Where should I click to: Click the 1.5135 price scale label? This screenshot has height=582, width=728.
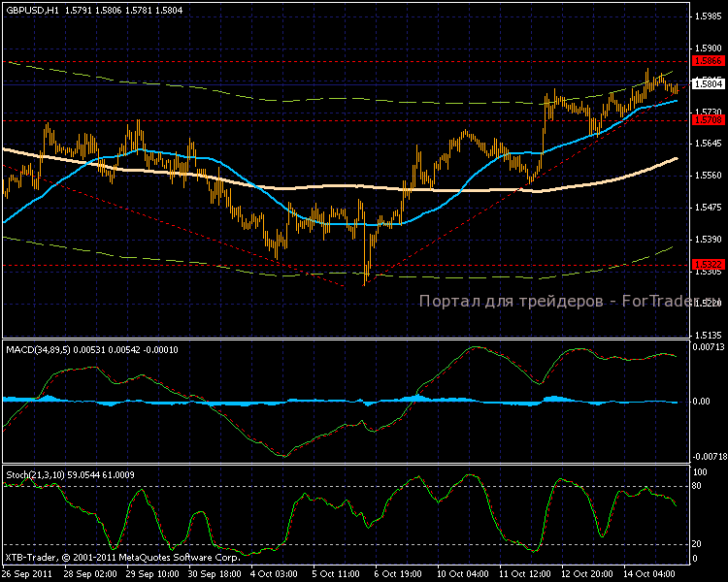[707, 335]
